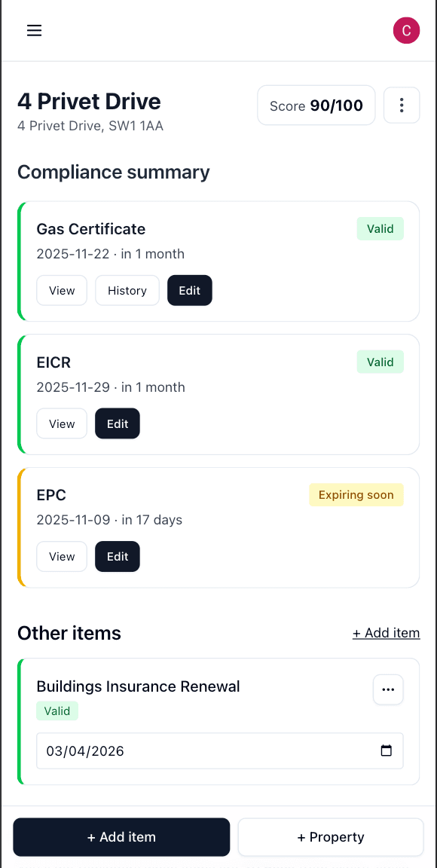Open the ellipsis menu on Buildings Insurance Renewal
This screenshot has width=437, height=868.
coord(388,689)
